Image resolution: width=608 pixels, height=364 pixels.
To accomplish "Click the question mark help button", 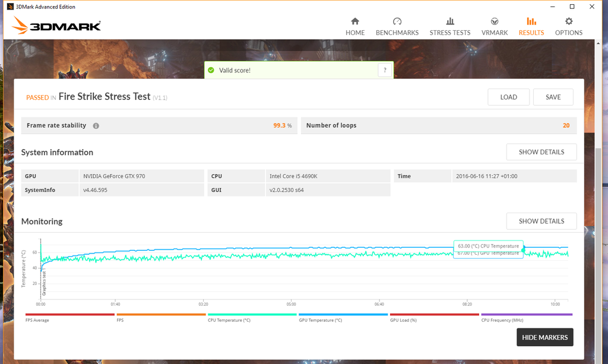I will click(385, 70).
